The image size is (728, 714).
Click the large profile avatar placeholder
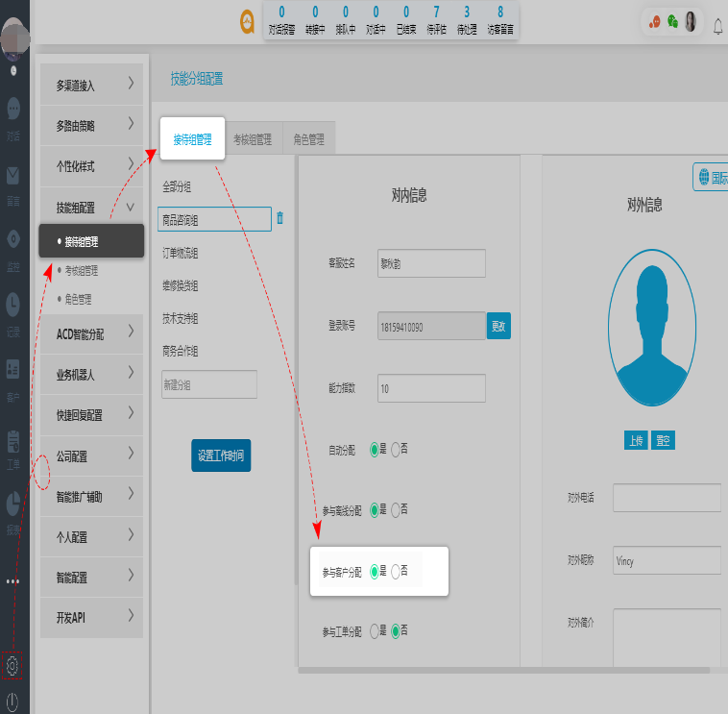click(652, 327)
